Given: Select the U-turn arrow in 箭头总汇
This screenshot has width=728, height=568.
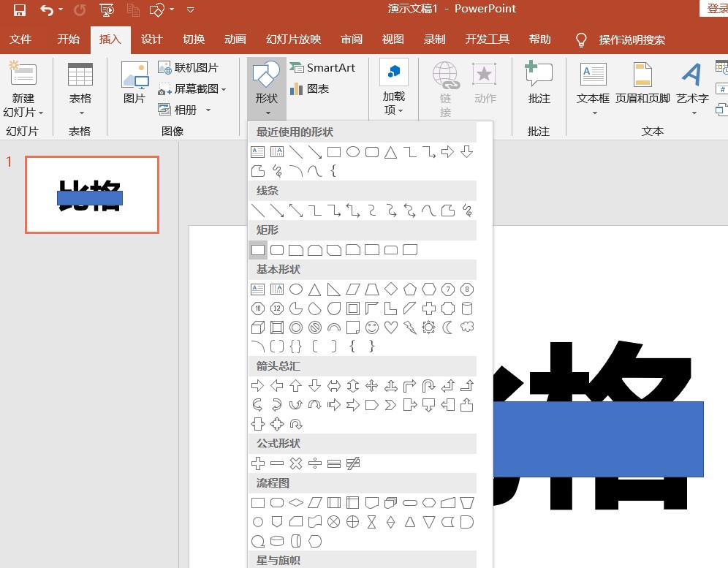Looking at the screenshot, I should [428, 385].
